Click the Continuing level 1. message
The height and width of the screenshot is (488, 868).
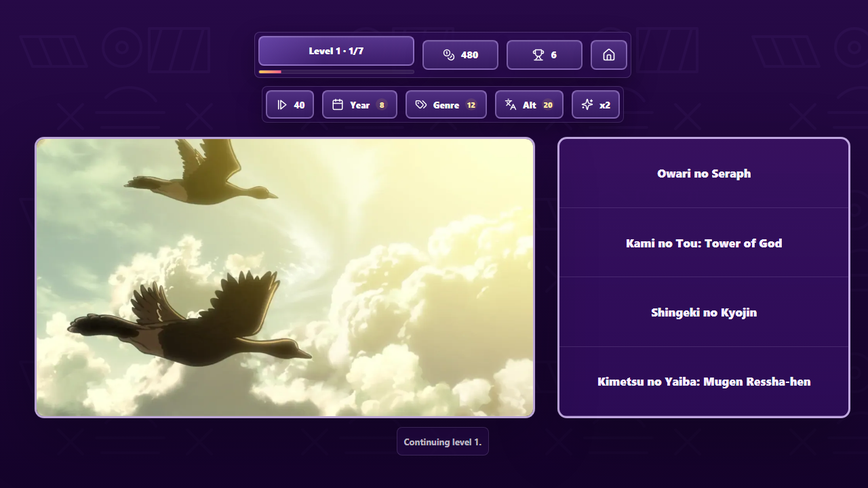pos(443,442)
